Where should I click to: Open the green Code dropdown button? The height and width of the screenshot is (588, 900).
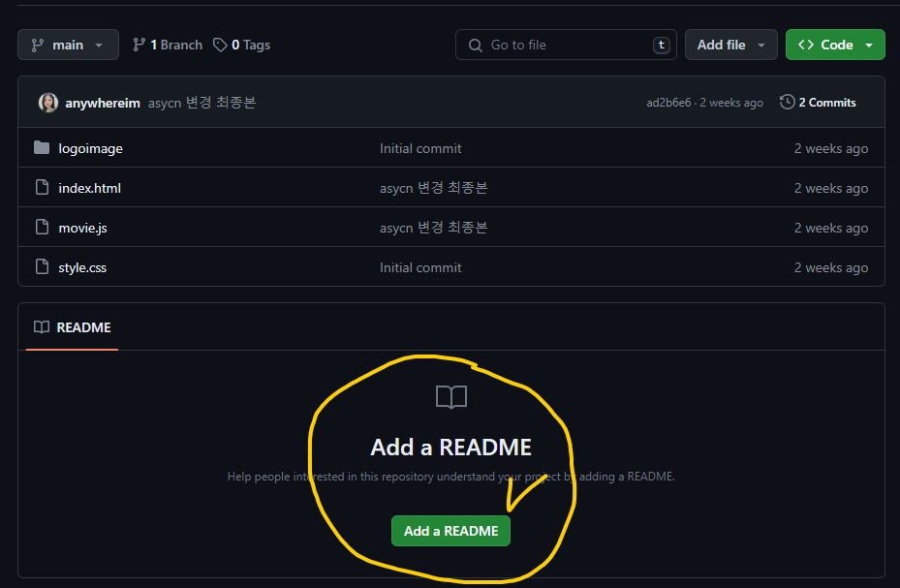tap(835, 45)
